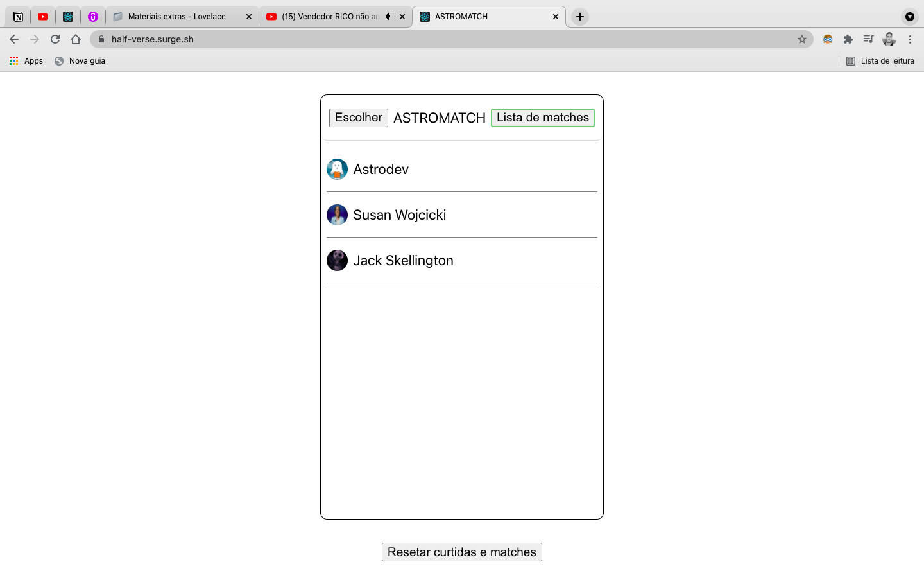Select Susan Wojcicki profile avatar

pos(337,215)
